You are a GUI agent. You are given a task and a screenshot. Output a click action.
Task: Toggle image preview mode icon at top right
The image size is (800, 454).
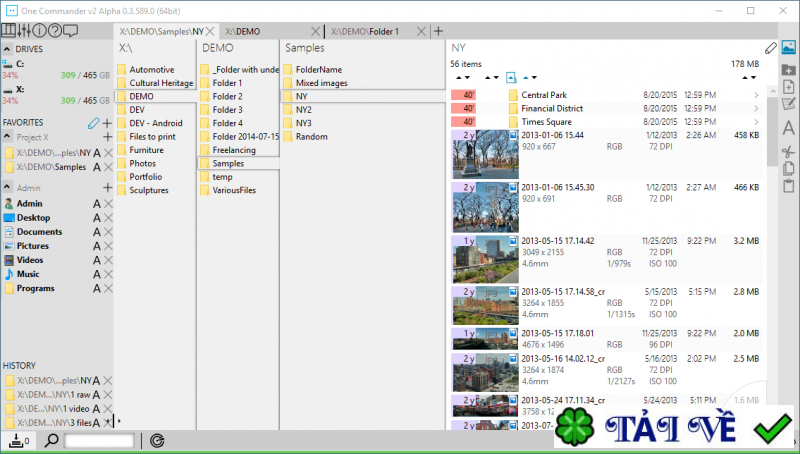[x=788, y=47]
